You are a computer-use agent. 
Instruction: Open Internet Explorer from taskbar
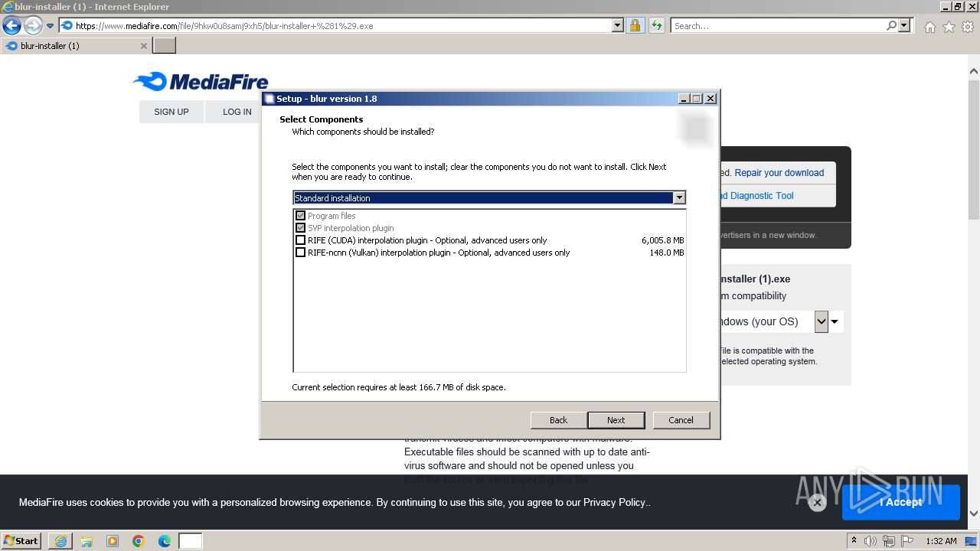[60, 541]
